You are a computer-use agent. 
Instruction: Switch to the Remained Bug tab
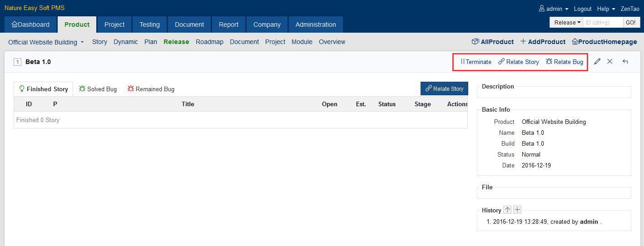pos(151,89)
